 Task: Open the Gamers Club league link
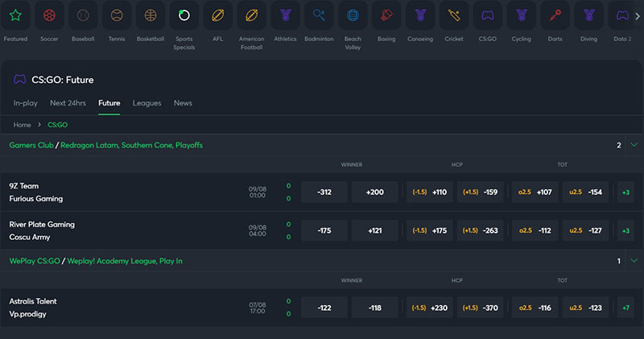point(31,145)
